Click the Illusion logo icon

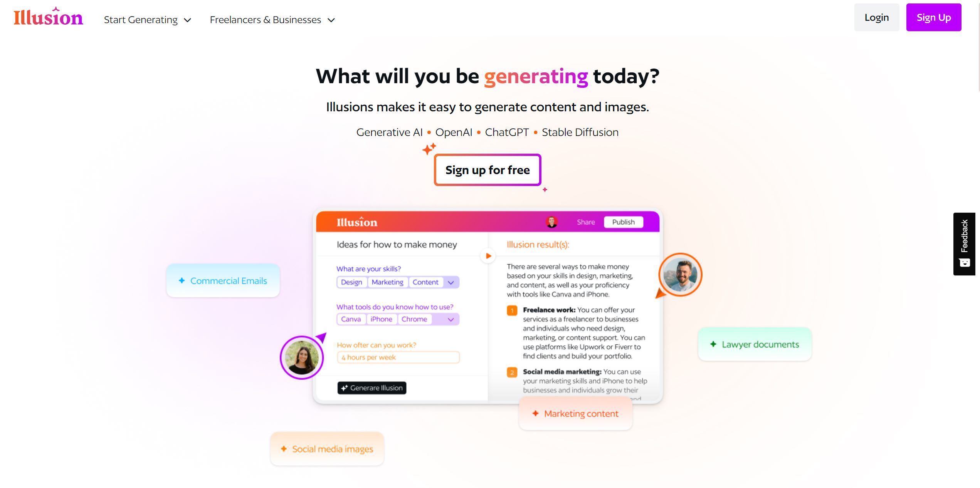click(49, 17)
